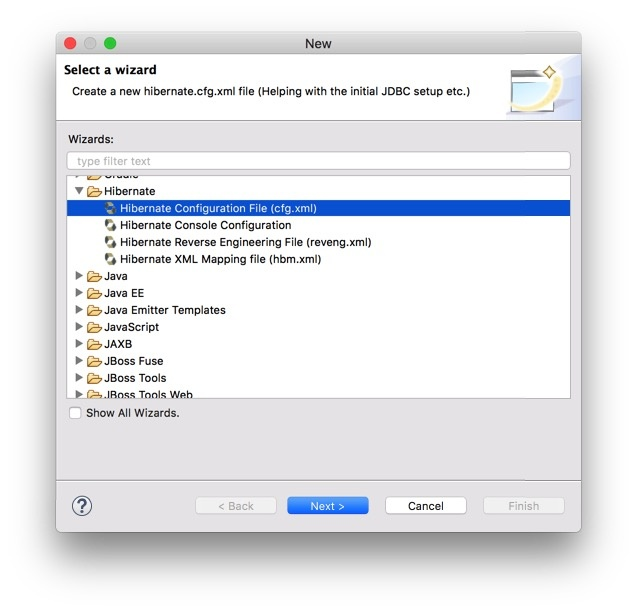Select Hibernate Reverse Engineering File (reveng.xml)

[x=246, y=242]
